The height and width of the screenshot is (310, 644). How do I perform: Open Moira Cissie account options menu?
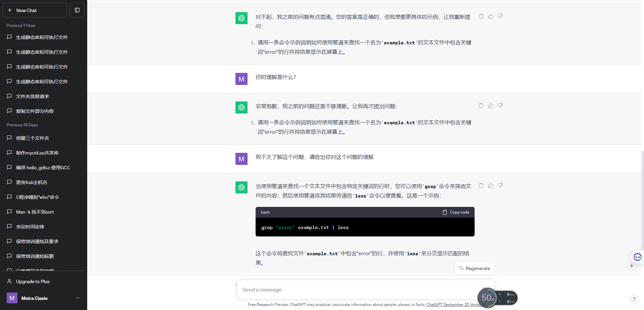(78, 298)
